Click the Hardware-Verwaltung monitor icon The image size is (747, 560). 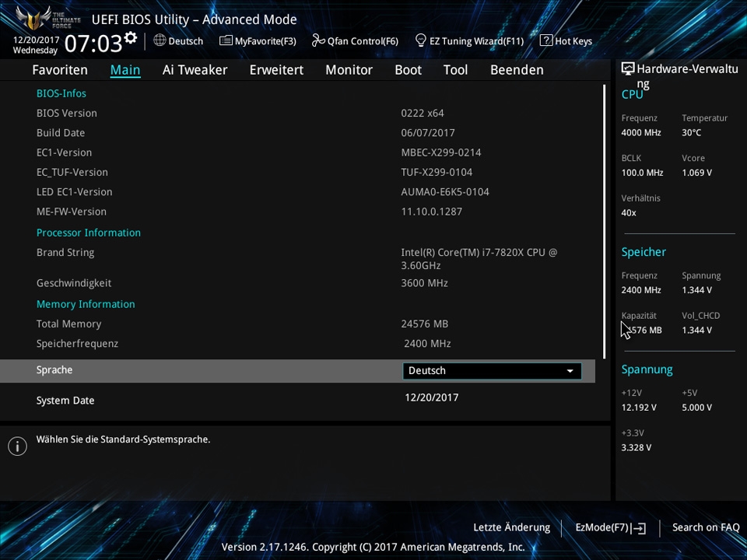pyautogui.click(x=628, y=69)
